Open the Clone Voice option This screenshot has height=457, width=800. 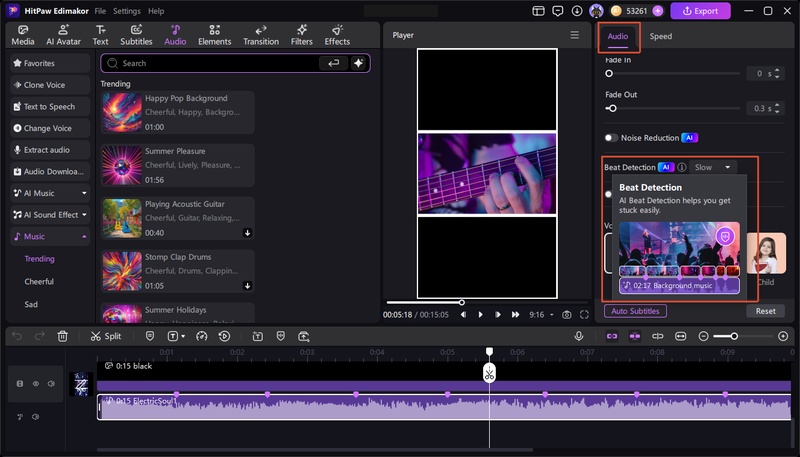[50, 85]
